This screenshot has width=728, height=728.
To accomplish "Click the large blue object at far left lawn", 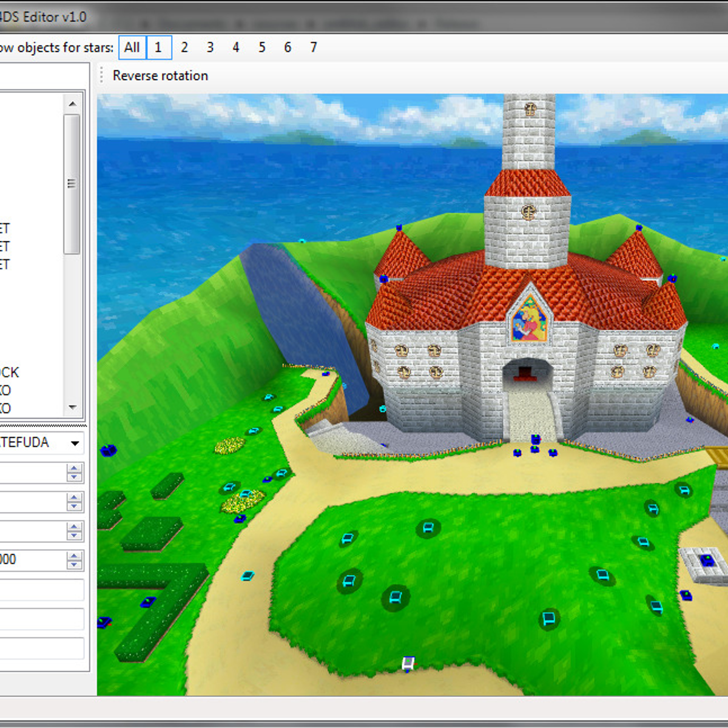I will click(x=109, y=450).
